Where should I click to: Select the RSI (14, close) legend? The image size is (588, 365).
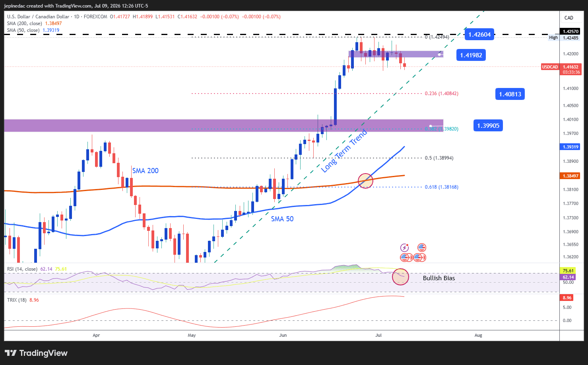pyautogui.click(x=22, y=269)
